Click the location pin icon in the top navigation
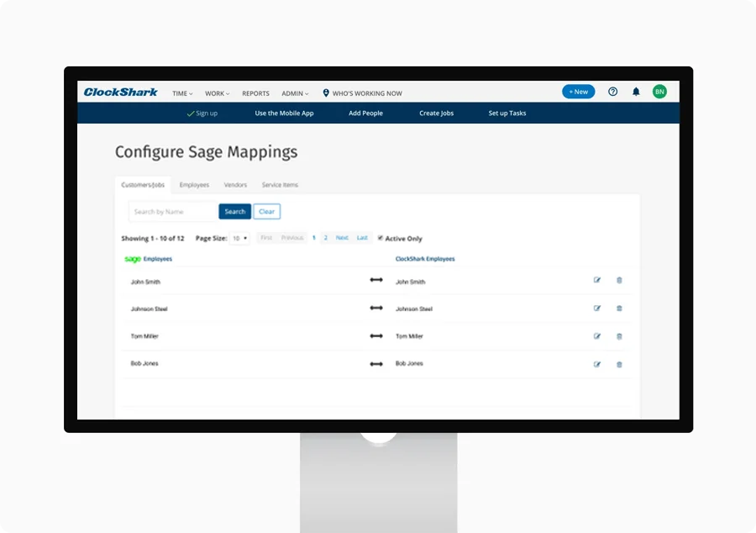This screenshot has width=756, height=533. pyautogui.click(x=326, y=93)
